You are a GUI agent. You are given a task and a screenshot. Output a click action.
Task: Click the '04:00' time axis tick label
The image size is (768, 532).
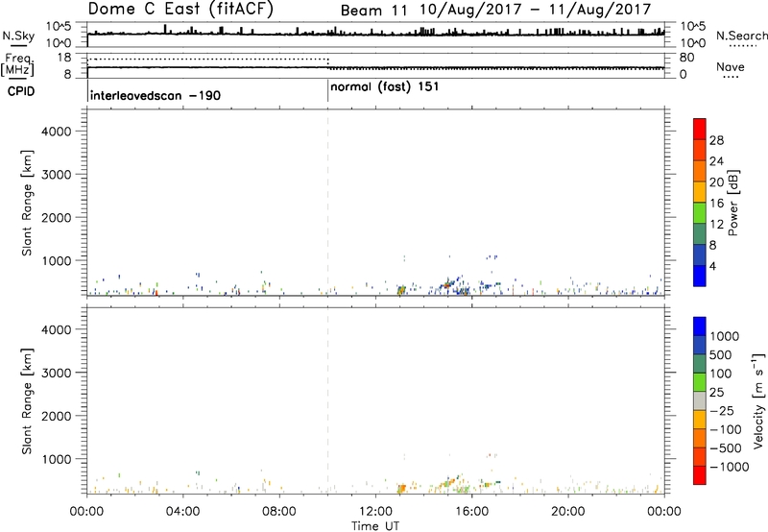(x=182, y=512)
